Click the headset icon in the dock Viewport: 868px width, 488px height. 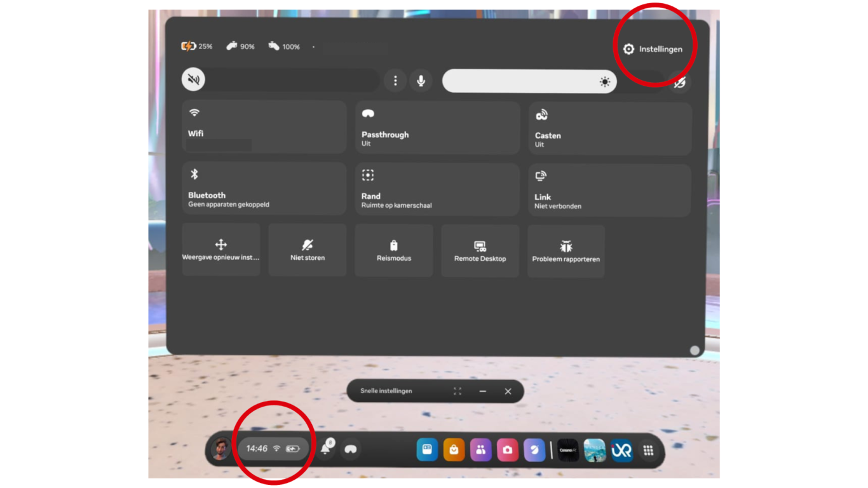(x=350, y=449)
